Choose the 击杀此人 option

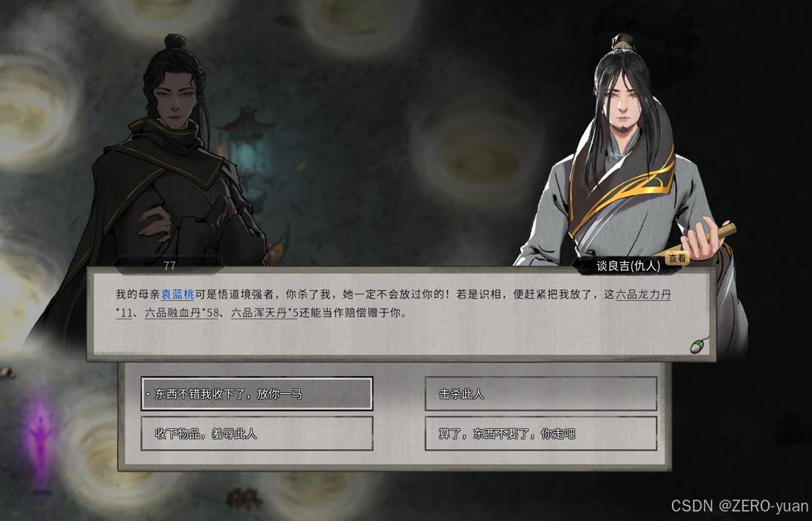tap(541, 394)
